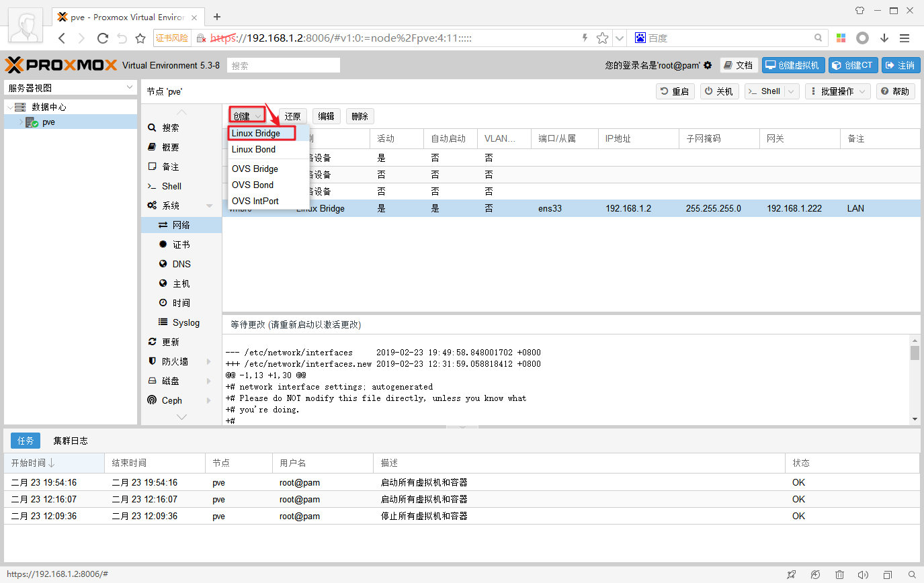
Task: Click the 重启 reboot button
Action: (675, 91)
